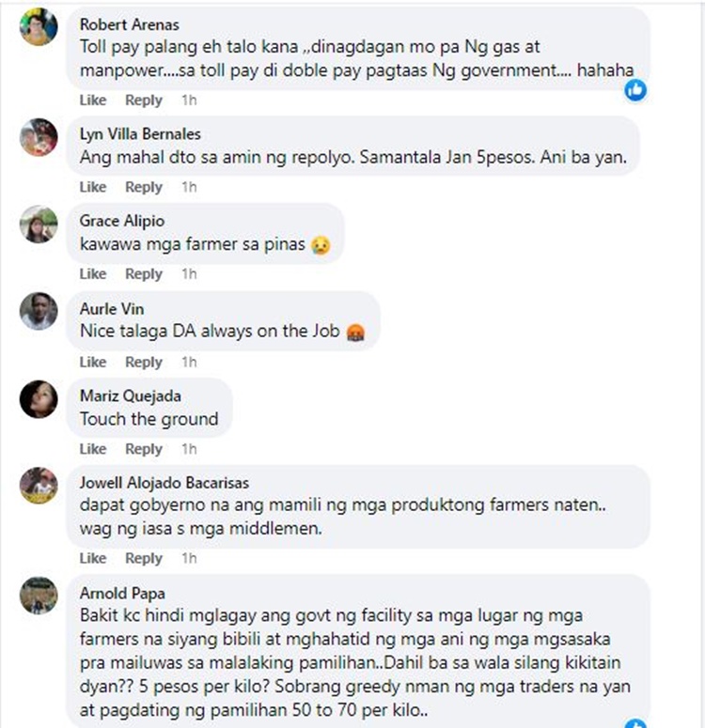Open Grace Alipio's name link
The height and width of the screenshot is (728, 705).
tap(122, 221)
